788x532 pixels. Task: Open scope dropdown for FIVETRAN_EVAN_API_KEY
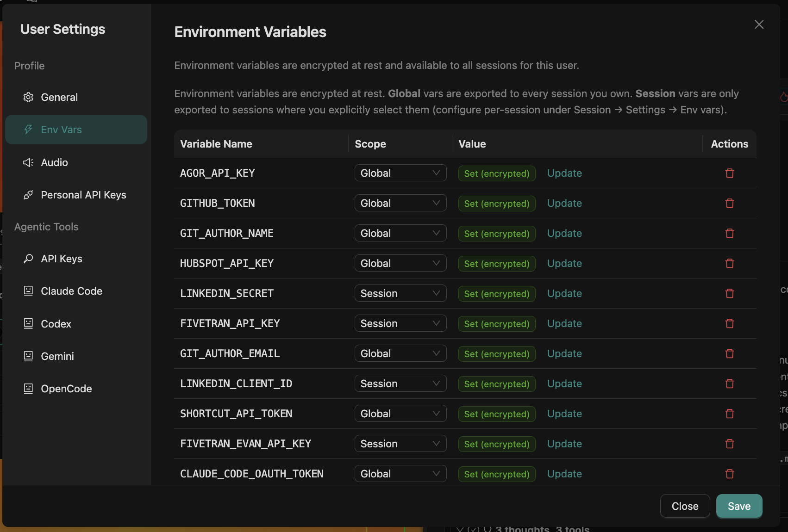[x=400, y=444]
